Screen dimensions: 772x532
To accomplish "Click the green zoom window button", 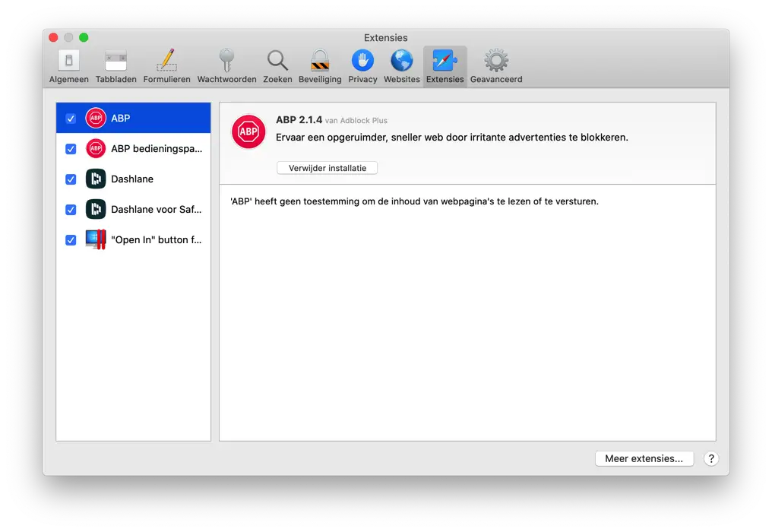I will click(84, 37).
